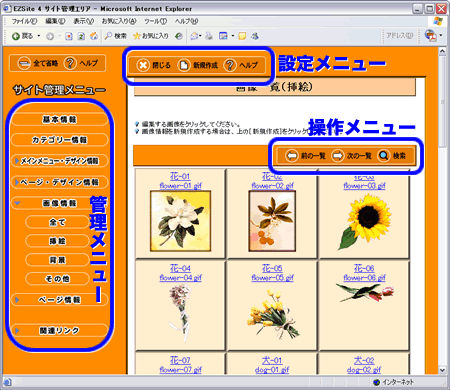Click the IE Forward arrow icon

click(x=50, y=36)
